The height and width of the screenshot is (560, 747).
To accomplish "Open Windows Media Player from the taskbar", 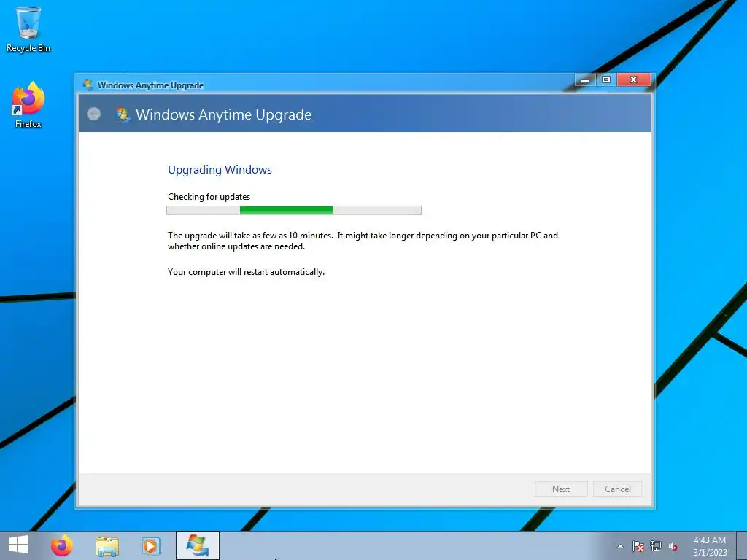I will click(152, 545).
